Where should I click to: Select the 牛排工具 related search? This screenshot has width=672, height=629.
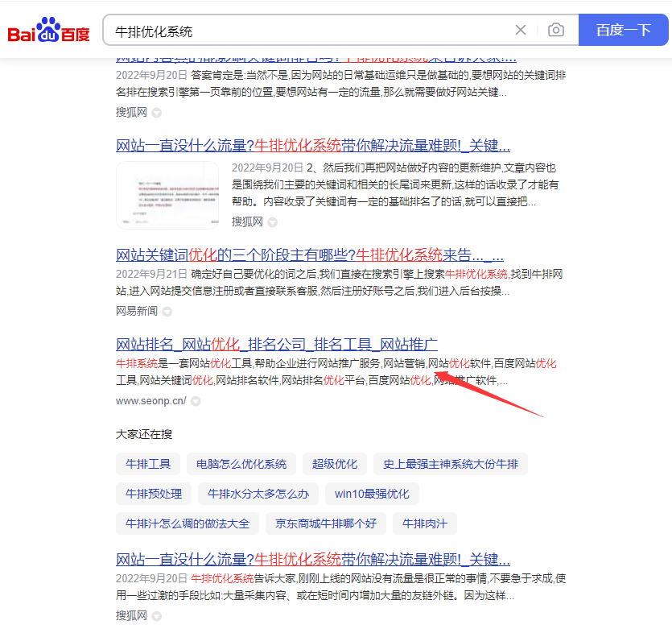(148, 464)
